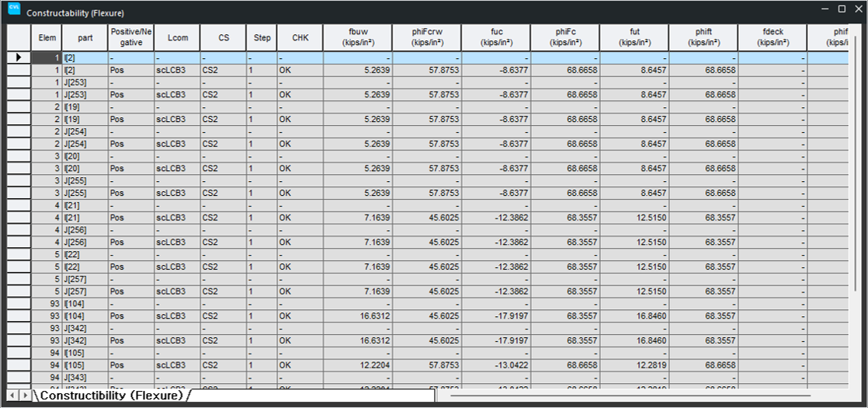This screenshot has width=868, height=408.
Task: Click the tab scroll left arrow
Action: pyautogui.click(x=12, y=396)
